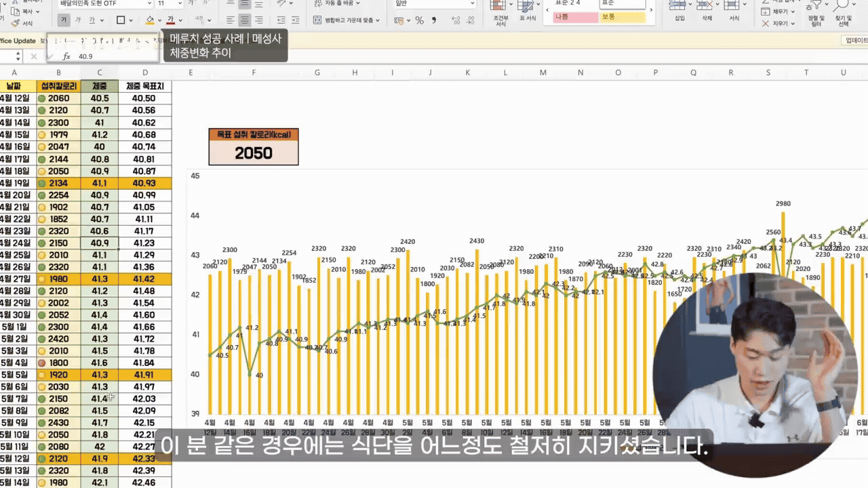The height and width of the screenshot is (488, 868).
Task: Align cell text to the right
Action: click(x=259, y=20)
